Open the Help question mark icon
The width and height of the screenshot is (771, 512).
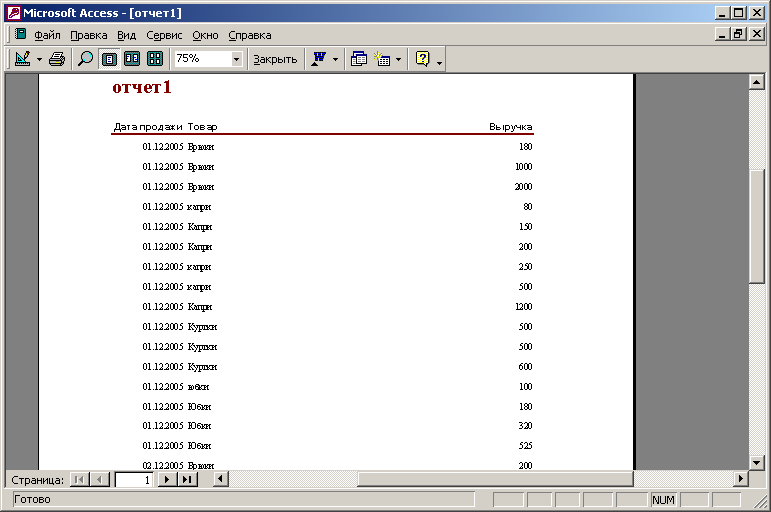(422, 59)
